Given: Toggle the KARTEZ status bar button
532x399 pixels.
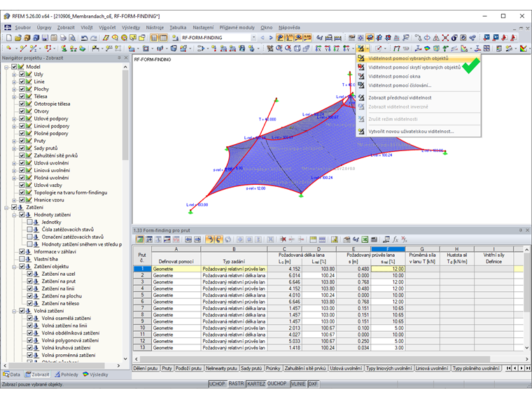Looking at the screenshot, I should [255, 384].
